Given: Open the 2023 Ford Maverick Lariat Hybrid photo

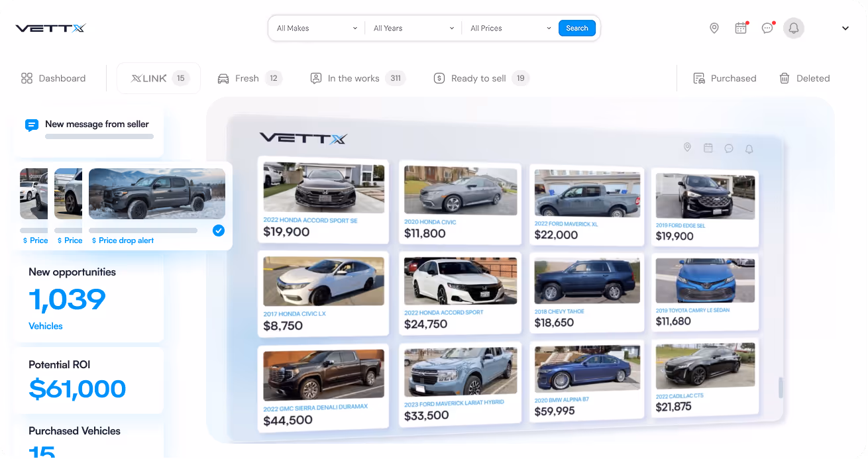Looking at the screenshot, I should pyautogui.click(x=461, y=371).
